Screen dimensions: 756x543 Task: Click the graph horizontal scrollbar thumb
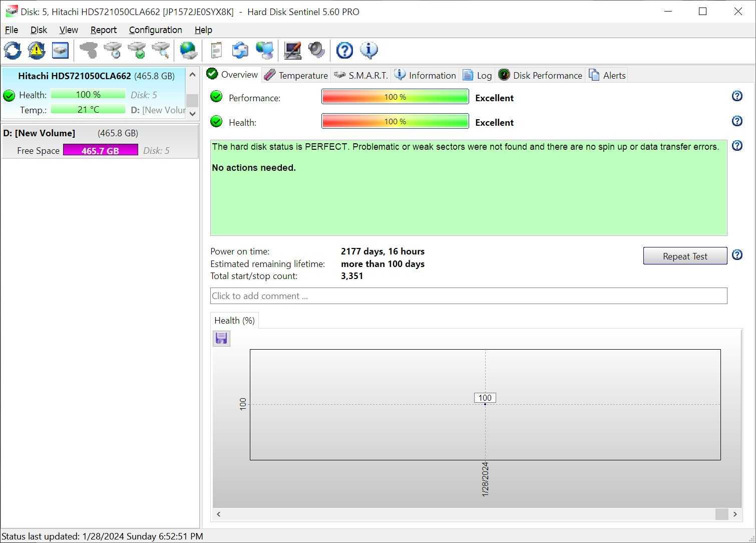[721, 514]
